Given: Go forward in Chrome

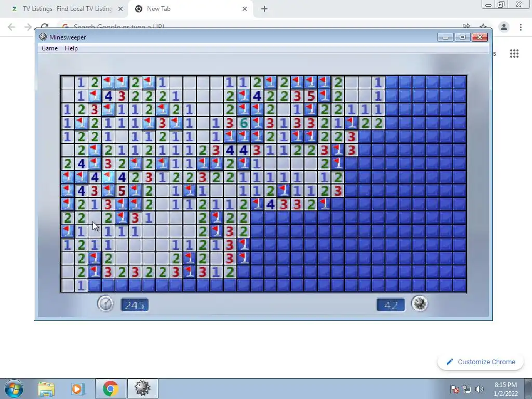Looking at the screenshot, I should pyautogui.click(x=28, y=27).
